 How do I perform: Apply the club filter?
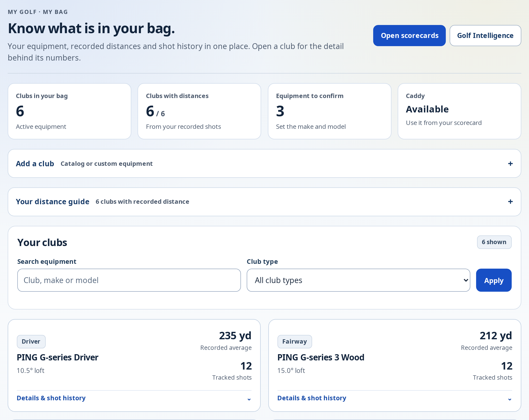(494, 280)
